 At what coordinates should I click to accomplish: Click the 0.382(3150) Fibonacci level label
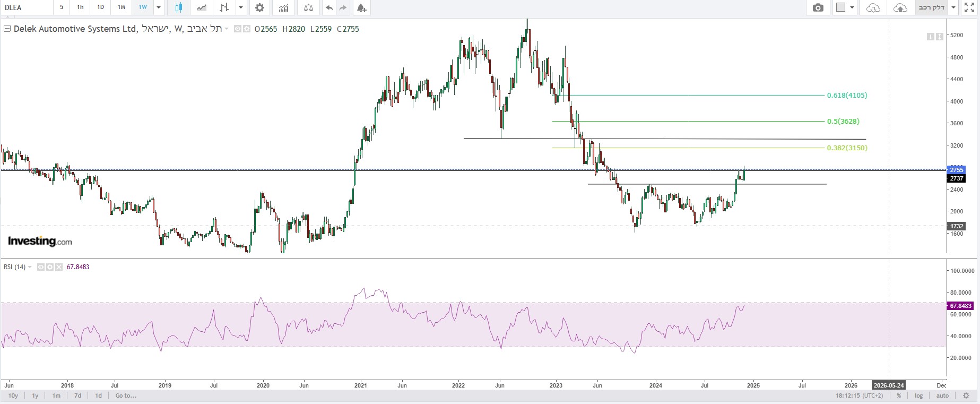(x=847, y=148)
